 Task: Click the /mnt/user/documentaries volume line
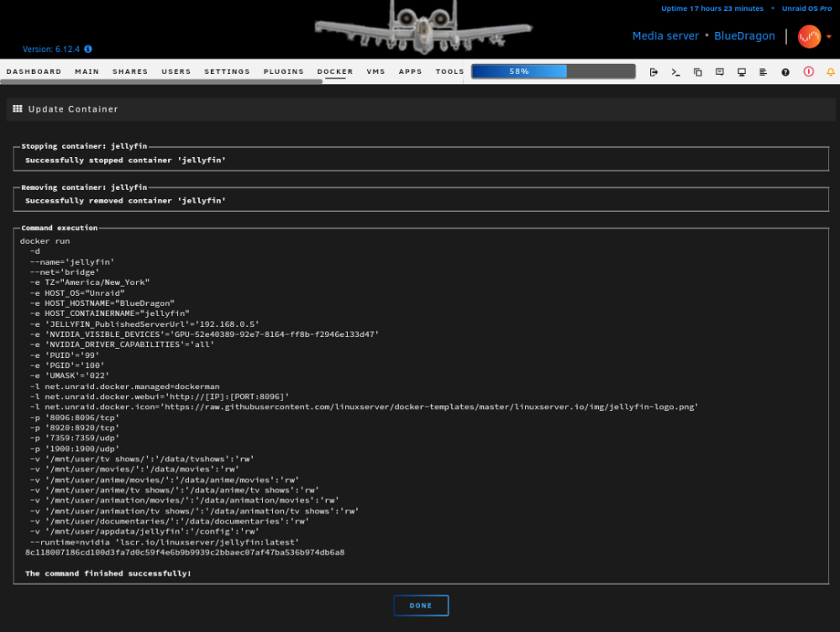(170, 521)
